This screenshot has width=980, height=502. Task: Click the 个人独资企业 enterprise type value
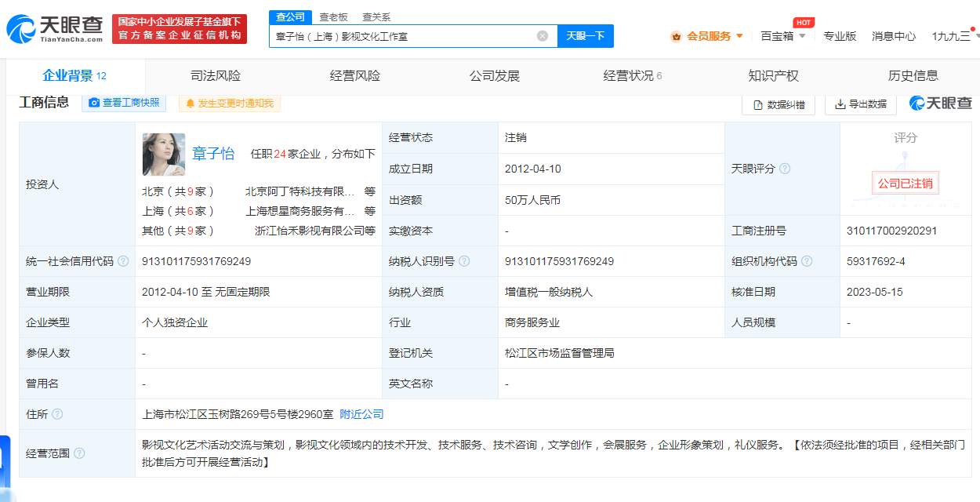pos(175,322)
